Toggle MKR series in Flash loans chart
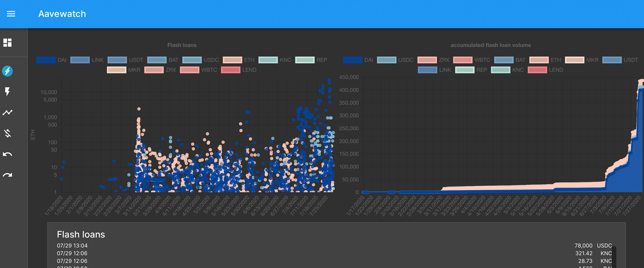 coord(123,70)
